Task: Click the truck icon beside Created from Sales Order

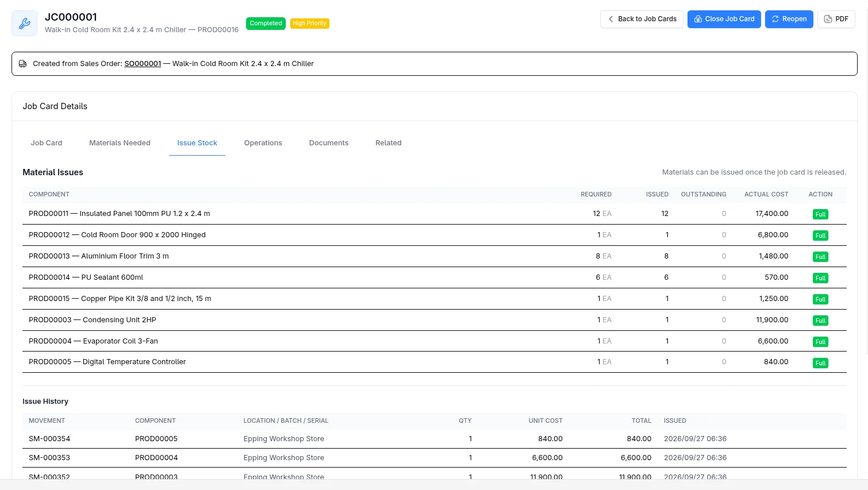Action: tap(23, 64)
